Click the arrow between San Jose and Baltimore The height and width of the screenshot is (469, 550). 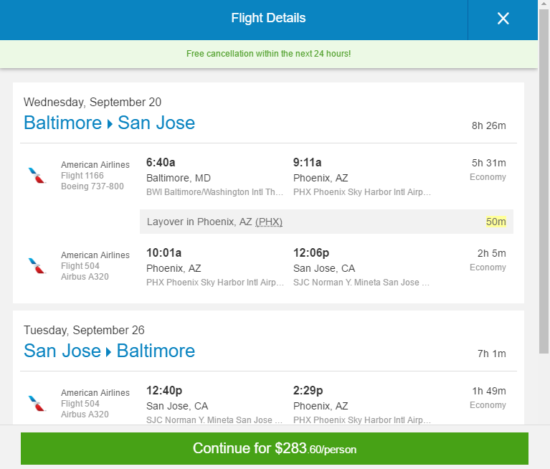click(109, 352)
